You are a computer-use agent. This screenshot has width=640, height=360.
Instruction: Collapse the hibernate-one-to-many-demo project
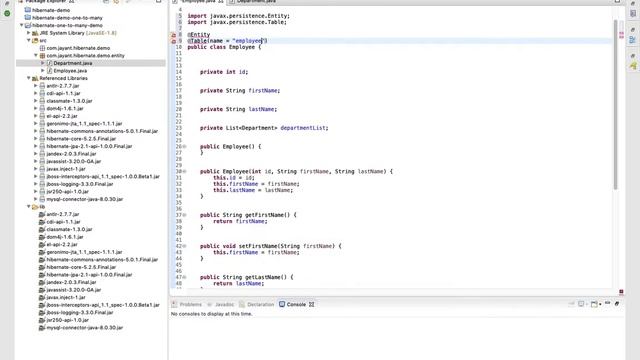(22, 25)
